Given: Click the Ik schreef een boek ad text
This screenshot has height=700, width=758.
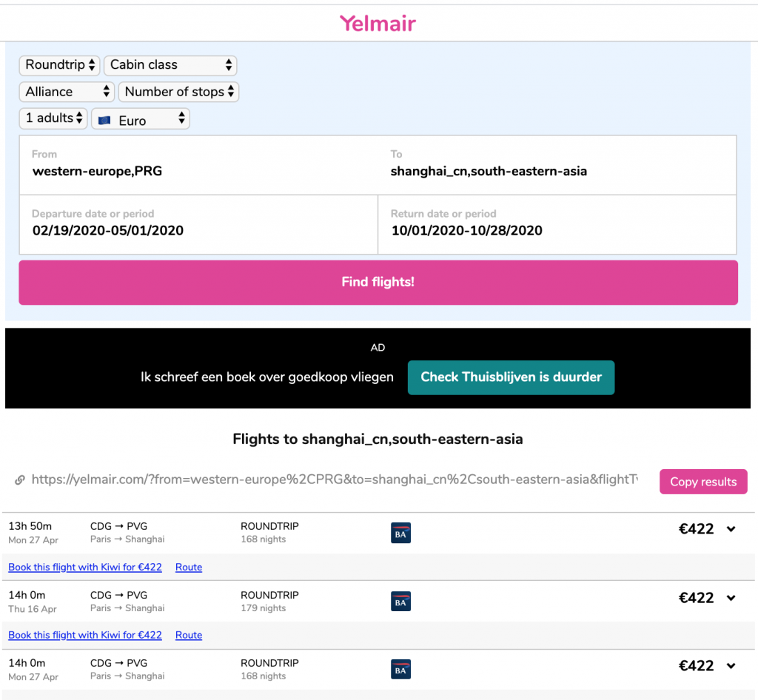Looking at the screenshot, I should (266, 377).
